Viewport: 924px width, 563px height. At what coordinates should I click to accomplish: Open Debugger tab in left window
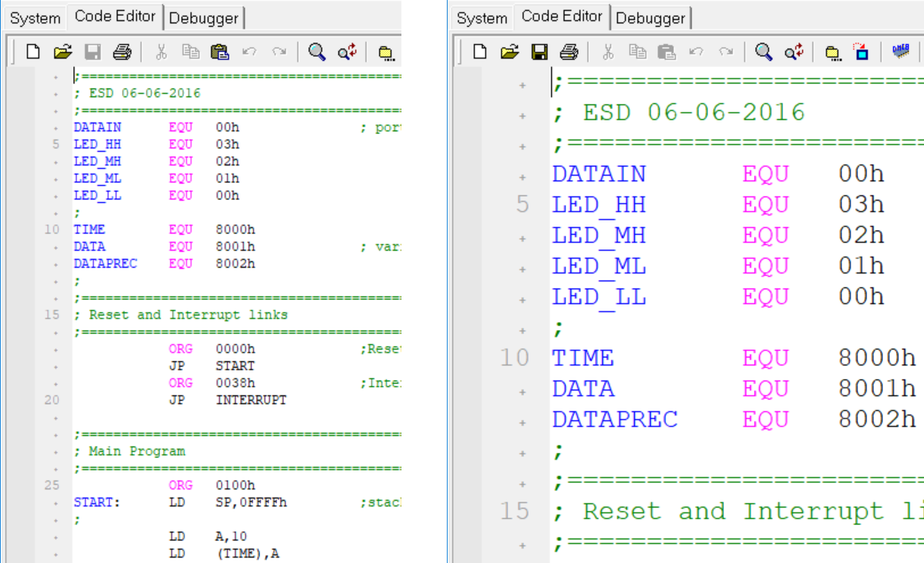pos(204,18)
